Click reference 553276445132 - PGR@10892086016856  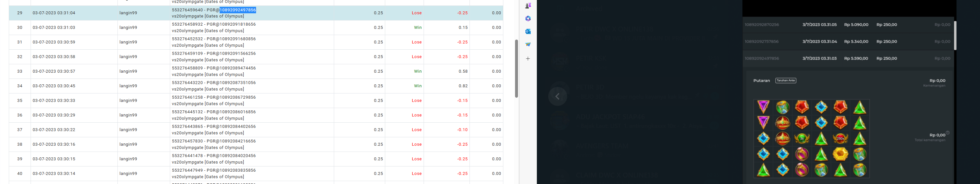click(214, 112)
